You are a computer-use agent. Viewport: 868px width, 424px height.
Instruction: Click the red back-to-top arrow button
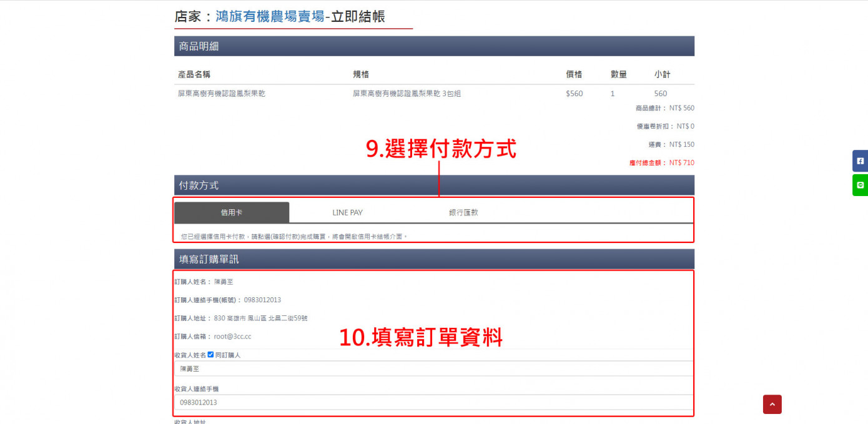click(772, 404)
